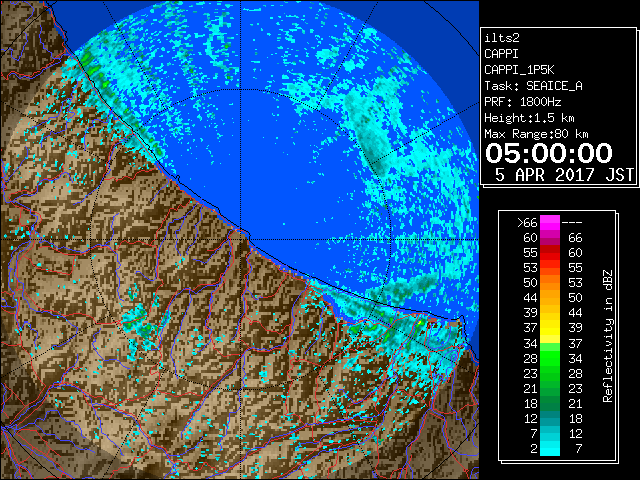Click the 'ilts2' site name text
Viewport: 640px width, 480px height.
(x=502, y=38)
